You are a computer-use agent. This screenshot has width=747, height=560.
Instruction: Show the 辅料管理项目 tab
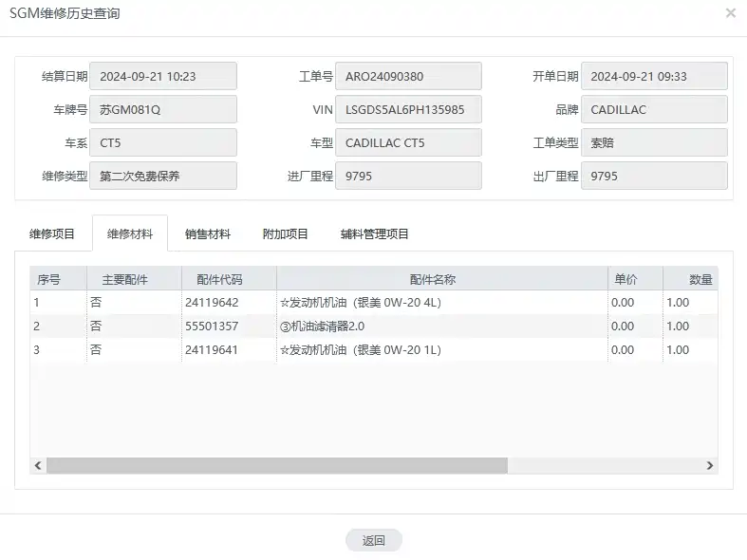point(375,233)
